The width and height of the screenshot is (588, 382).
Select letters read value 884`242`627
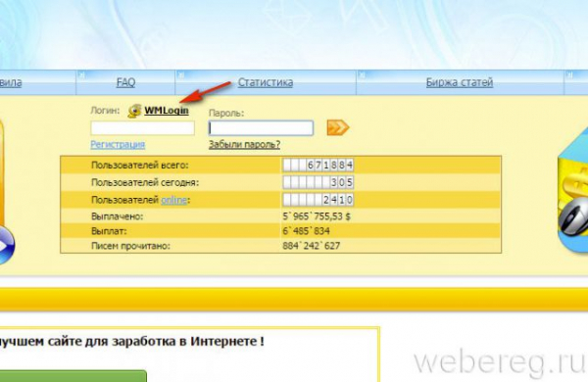(x=312, y=246)
